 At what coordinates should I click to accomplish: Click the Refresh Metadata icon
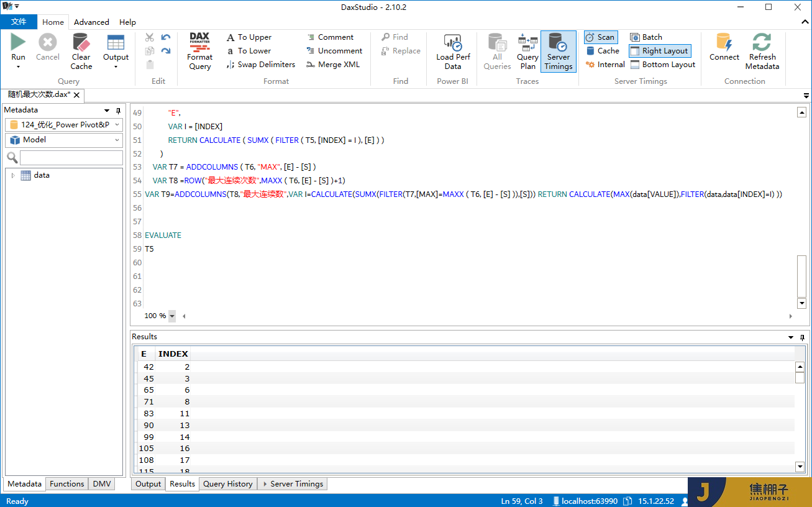point(762,42)
